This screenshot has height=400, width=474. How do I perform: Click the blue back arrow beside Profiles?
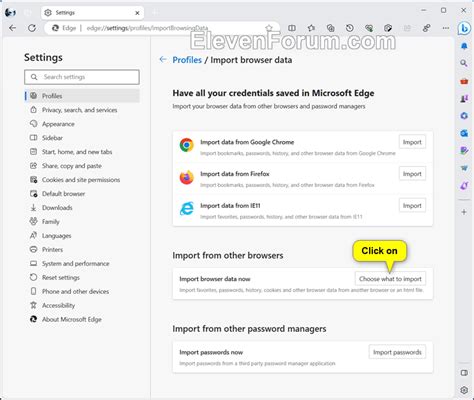click(163, 60)
